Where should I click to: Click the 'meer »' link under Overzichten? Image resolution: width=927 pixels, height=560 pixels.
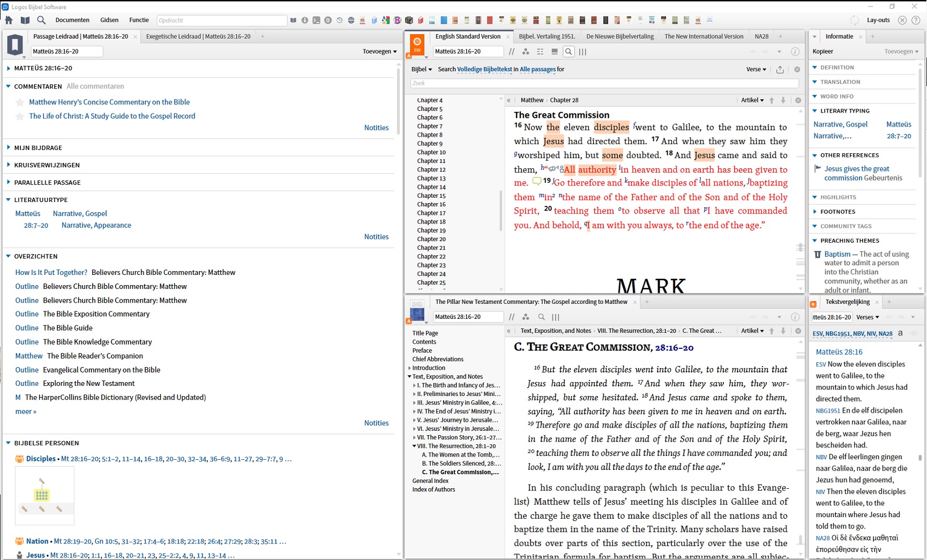pos(26,412)
